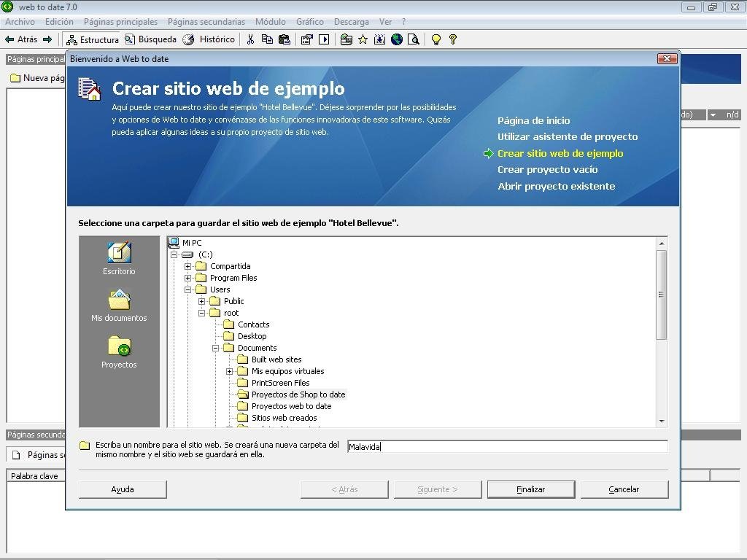Select Crear sitio web de ejemplo link

[x=560, y=153]
